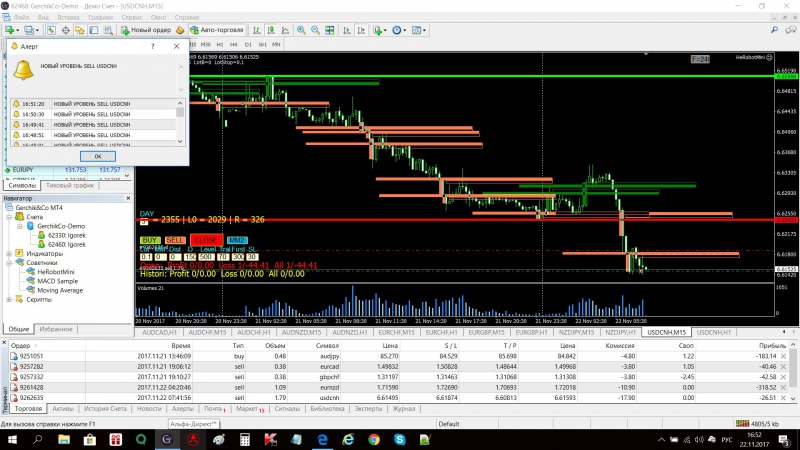Open MetaEditor yellow book icon
The width and height of the screenshot is (800, 450).
180,31
